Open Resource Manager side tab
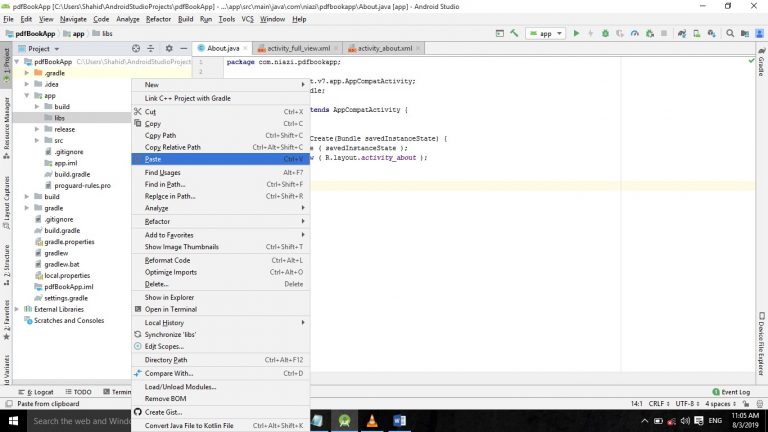Image resolution: width=768 pixels, height=432 pixels. (x=6, y=128)
